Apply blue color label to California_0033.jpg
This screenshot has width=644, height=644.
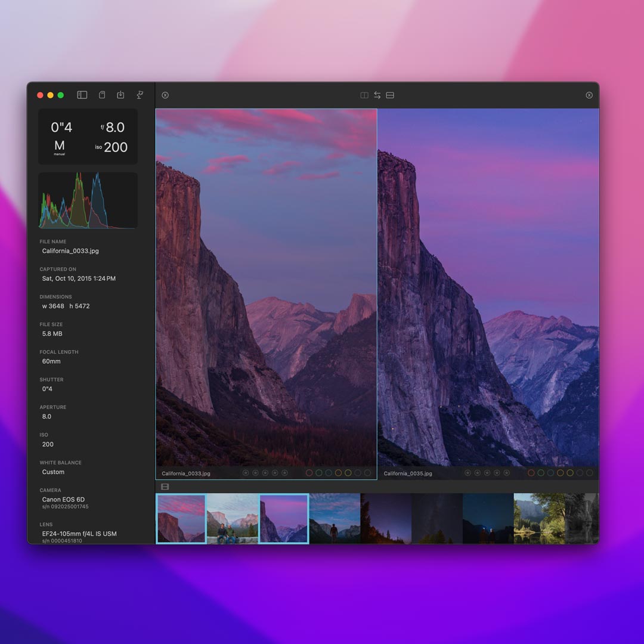pos(329,473)
